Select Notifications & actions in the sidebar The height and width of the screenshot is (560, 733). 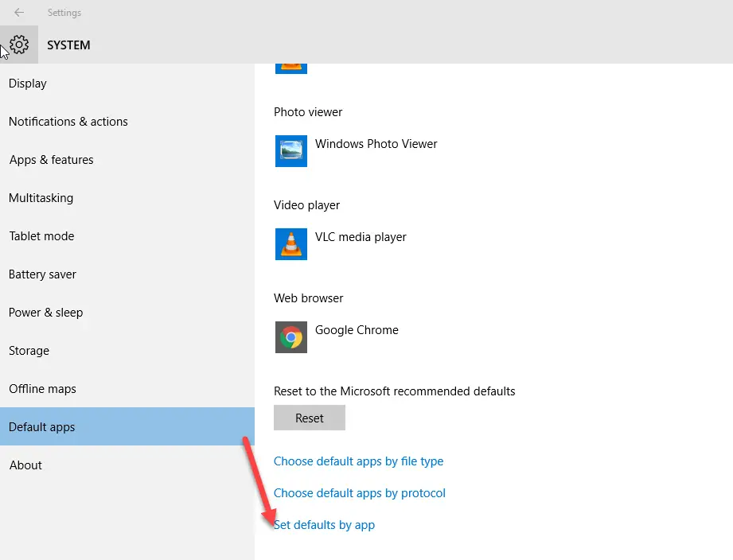click(68, 121)
